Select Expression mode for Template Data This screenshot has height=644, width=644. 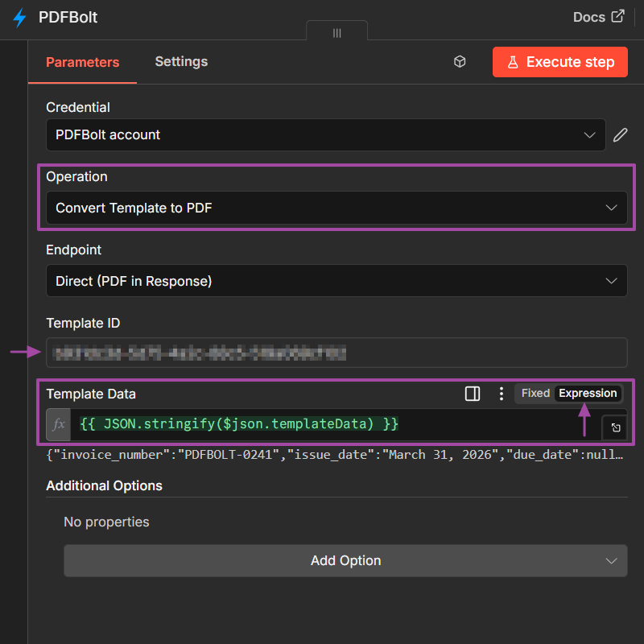(587, 393)
